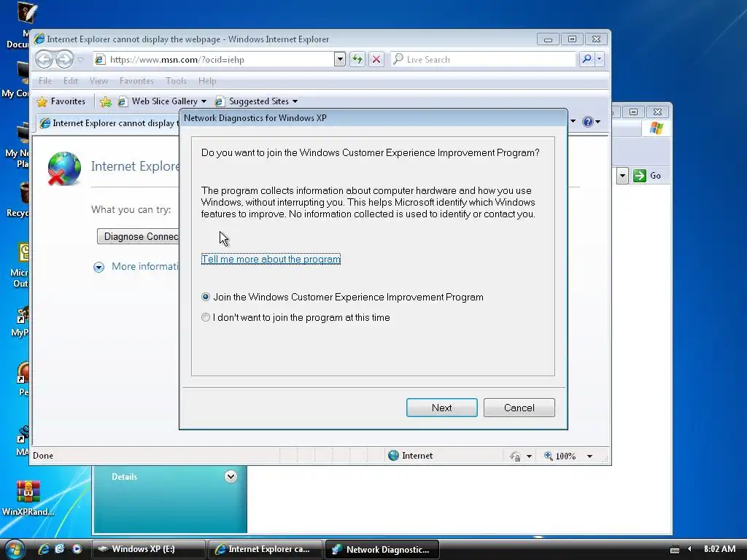
Task: Click the Internet zone status globe
Action: click(393, 455)
